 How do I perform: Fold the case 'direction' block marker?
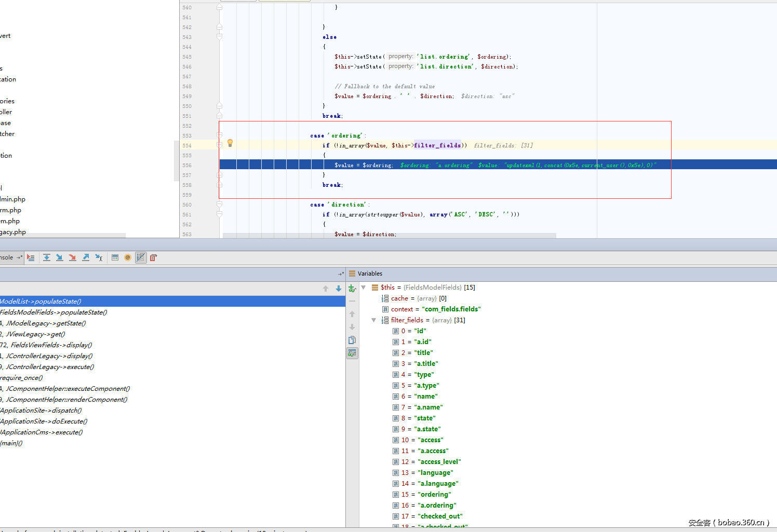219,204
